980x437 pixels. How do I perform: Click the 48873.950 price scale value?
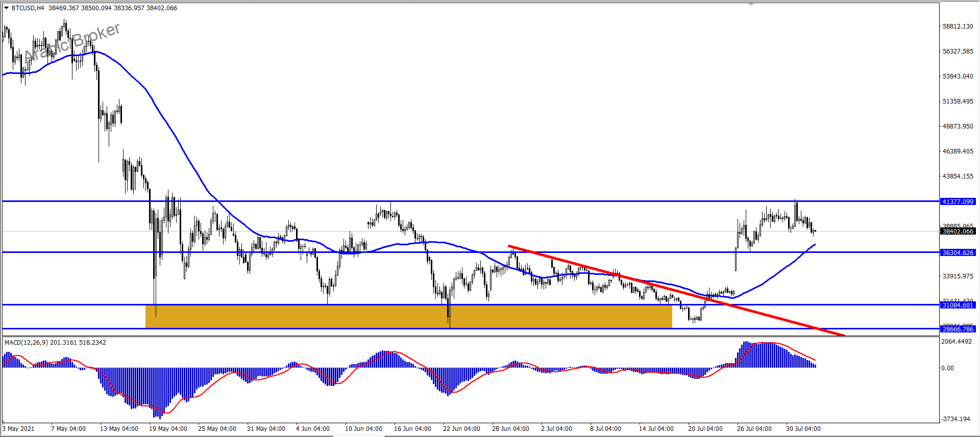click(x=958, y=126)
